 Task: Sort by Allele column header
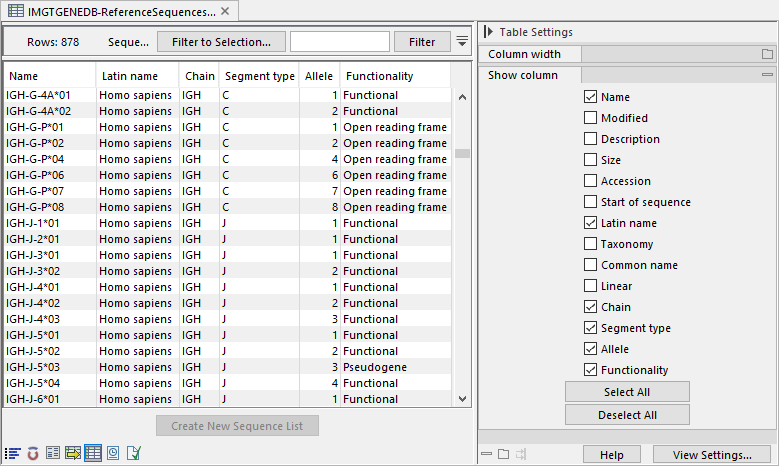pos(319,76)
